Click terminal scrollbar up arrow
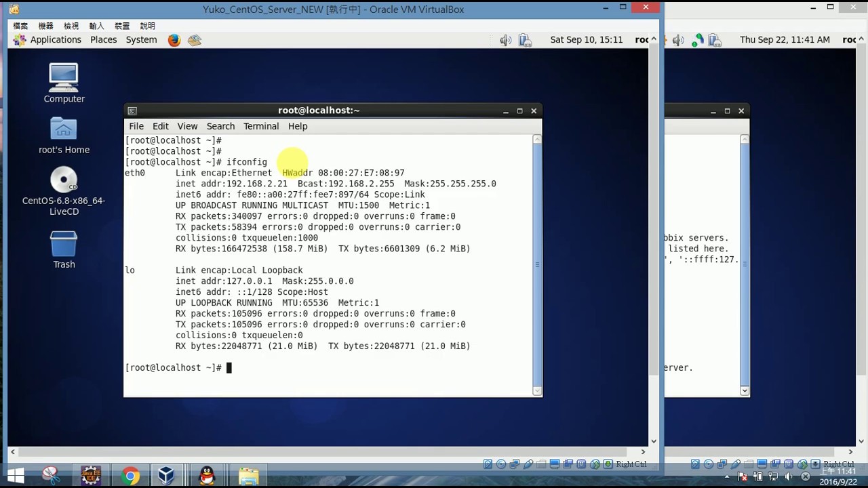868x488 pixels. coord(537,140)
